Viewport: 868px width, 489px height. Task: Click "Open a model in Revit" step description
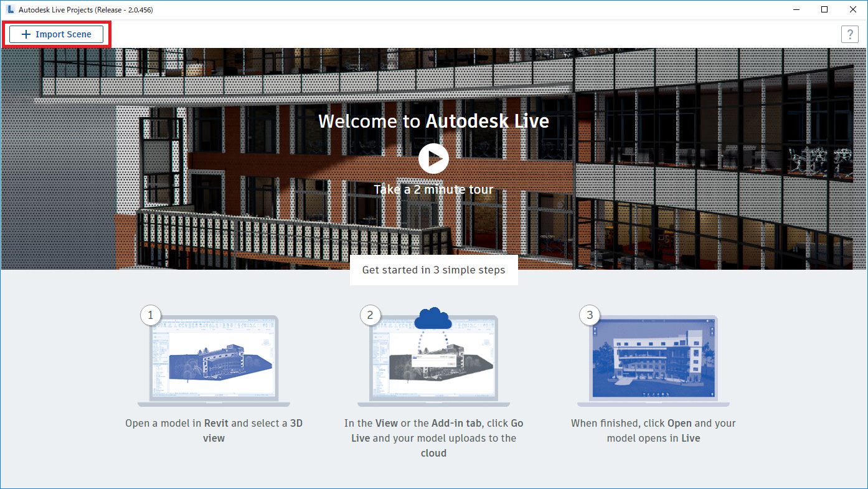coord(214,430)
